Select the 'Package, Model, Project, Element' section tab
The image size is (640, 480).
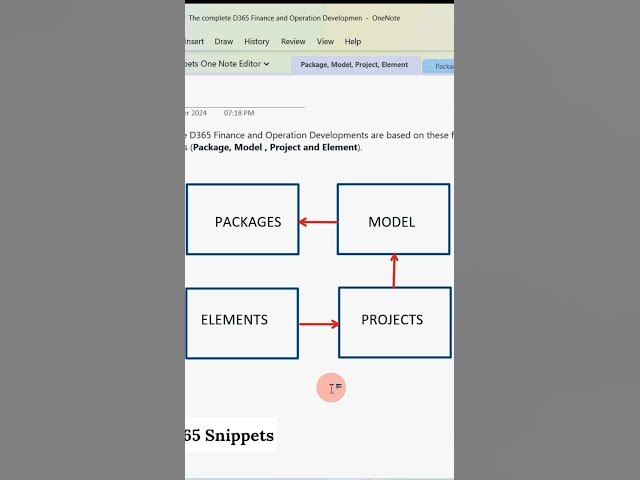[354, 65]
